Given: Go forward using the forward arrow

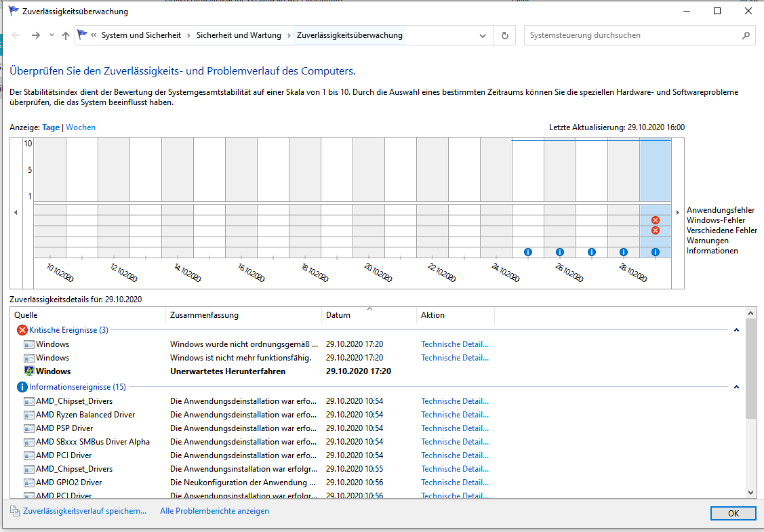Looking at the screenshot, I should (35, 35).
